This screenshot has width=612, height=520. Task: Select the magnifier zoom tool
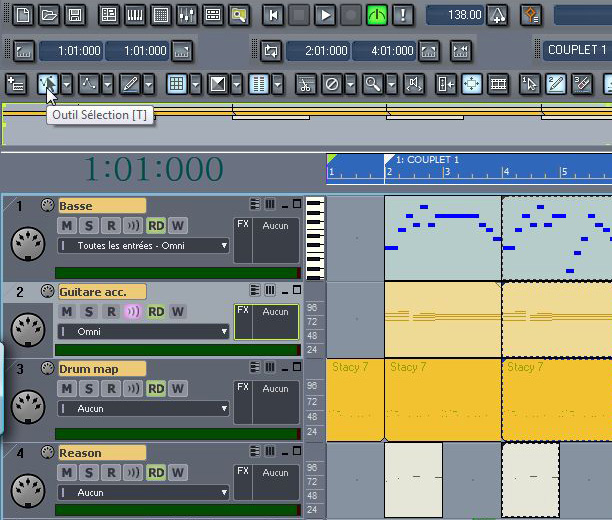pyautogui.click(x=372, y=84)
